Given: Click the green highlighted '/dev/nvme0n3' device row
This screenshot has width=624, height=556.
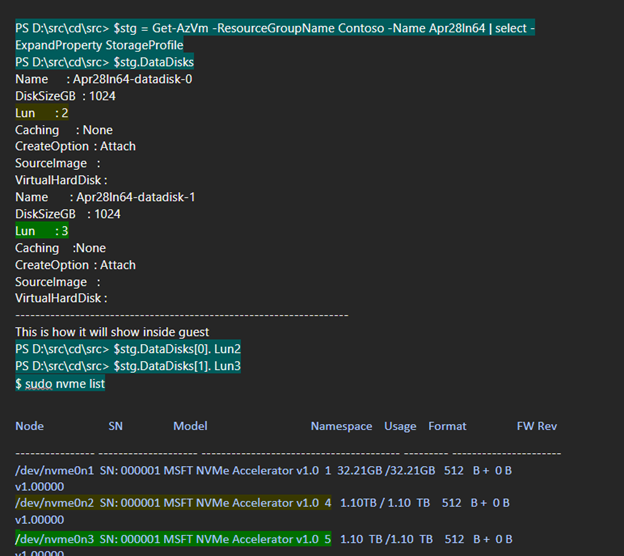Looking at the screenshot, I should [173, 539].
